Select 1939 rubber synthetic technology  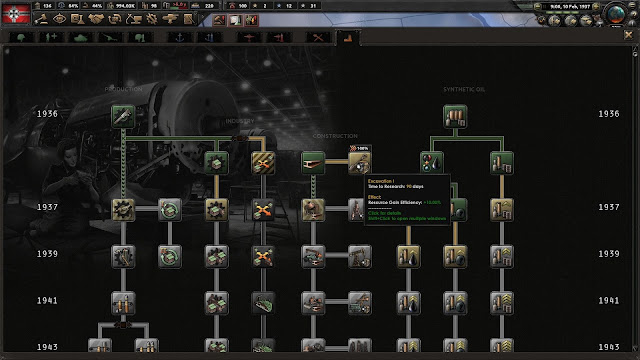point(455,256)
